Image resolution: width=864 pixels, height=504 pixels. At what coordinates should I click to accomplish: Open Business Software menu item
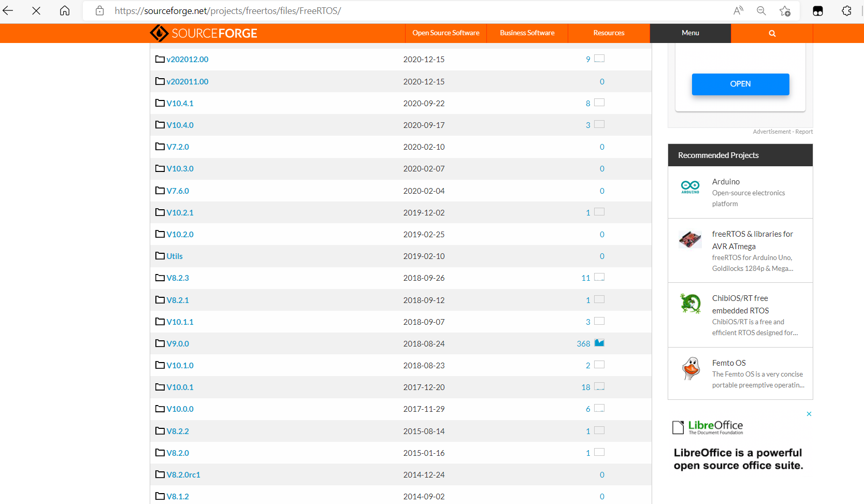527,33
